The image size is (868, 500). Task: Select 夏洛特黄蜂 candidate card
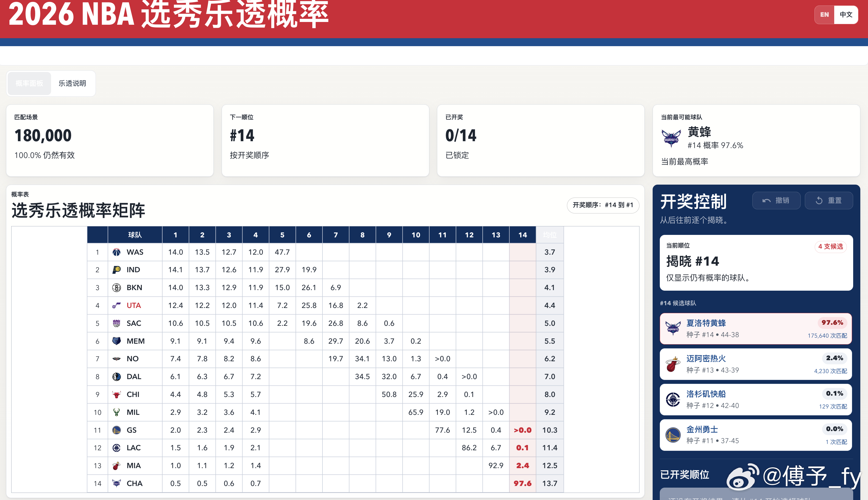[x=756, y=329]
